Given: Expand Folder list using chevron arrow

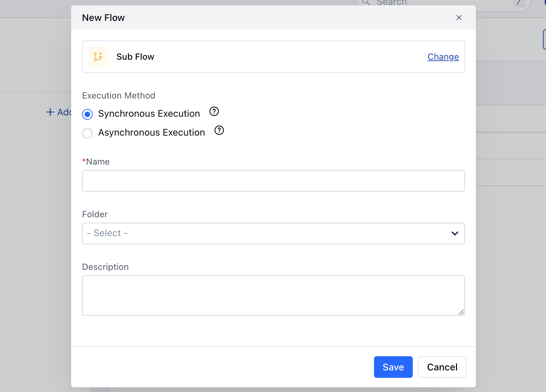Looking at the screenshot, I should tap(455, 233).
